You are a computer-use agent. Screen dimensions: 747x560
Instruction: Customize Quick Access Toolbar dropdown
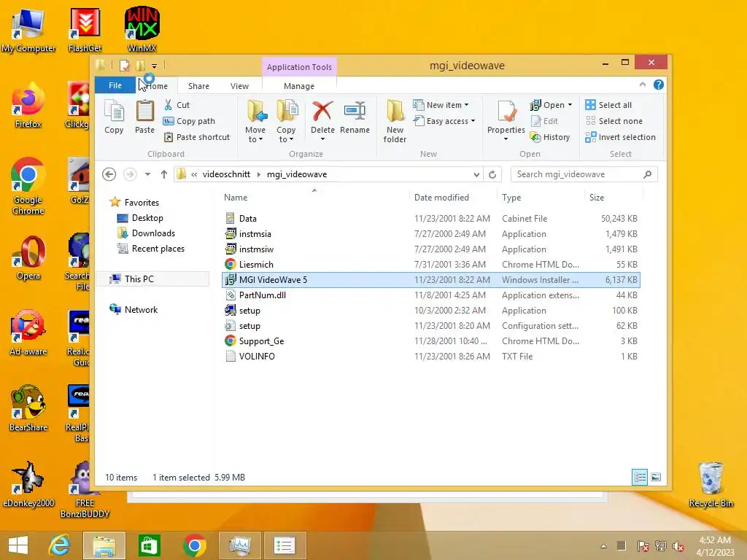[155, 66]
